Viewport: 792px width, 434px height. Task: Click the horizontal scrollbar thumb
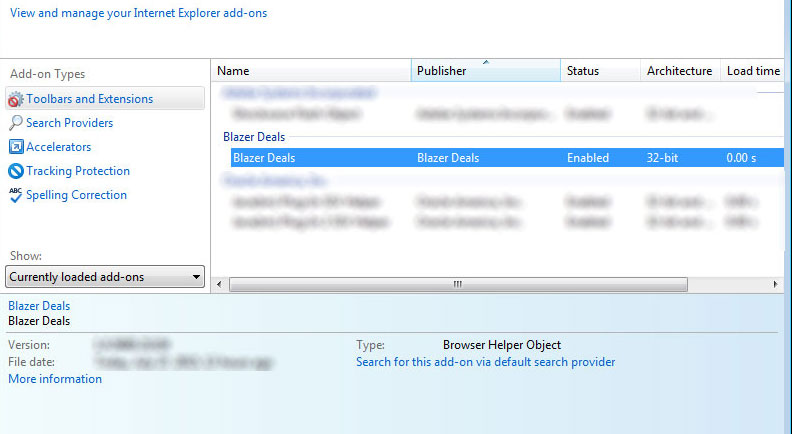click(458, 285)
